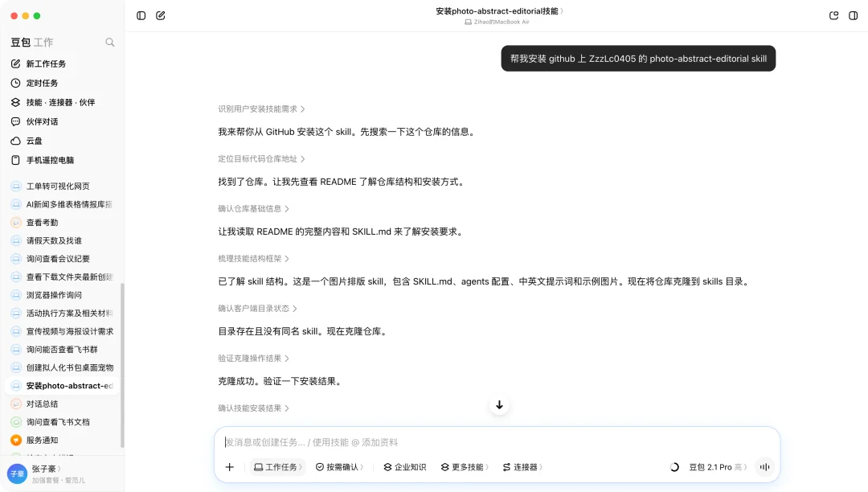The height and width of the screenshot is (492, 868).
Task: Click the text 克隆成功。验证一下安装结果。
Action: point(280,381)
